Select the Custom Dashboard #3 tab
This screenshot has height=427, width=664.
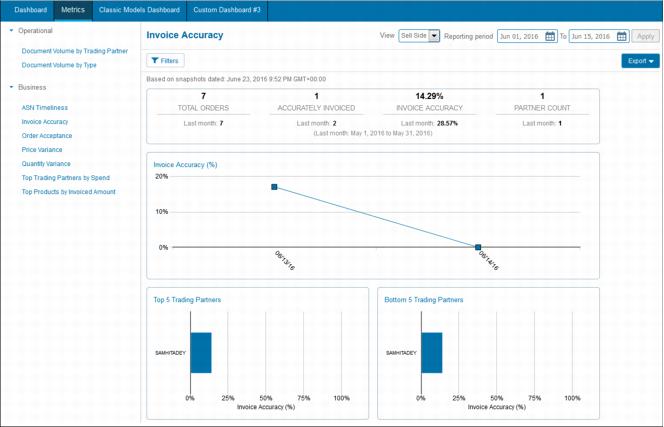(227, 10)
